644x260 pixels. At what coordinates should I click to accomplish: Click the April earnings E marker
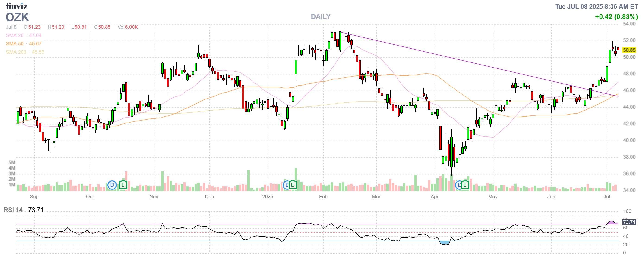pyautogui.click(x=465, y=185)
